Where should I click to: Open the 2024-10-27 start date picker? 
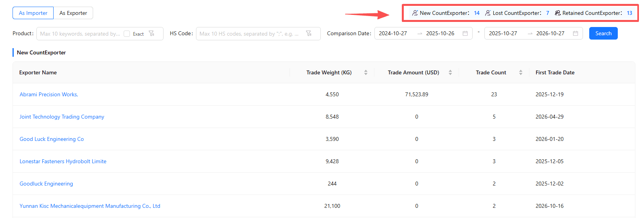pos(393,33)
